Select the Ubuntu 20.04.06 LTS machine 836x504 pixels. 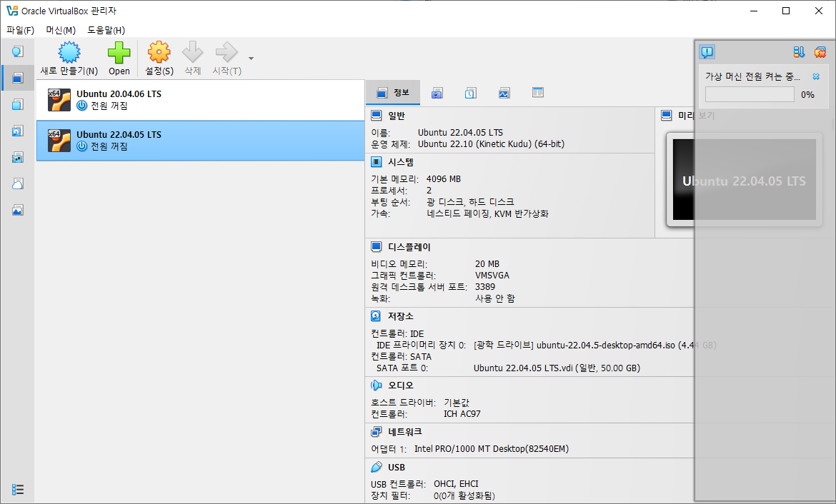point(201,100)
